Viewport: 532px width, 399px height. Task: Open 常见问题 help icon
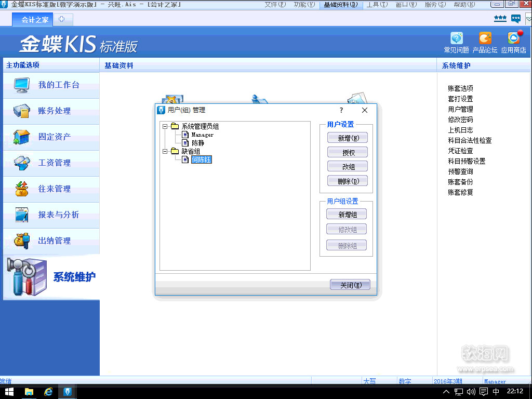coord(456,38)
